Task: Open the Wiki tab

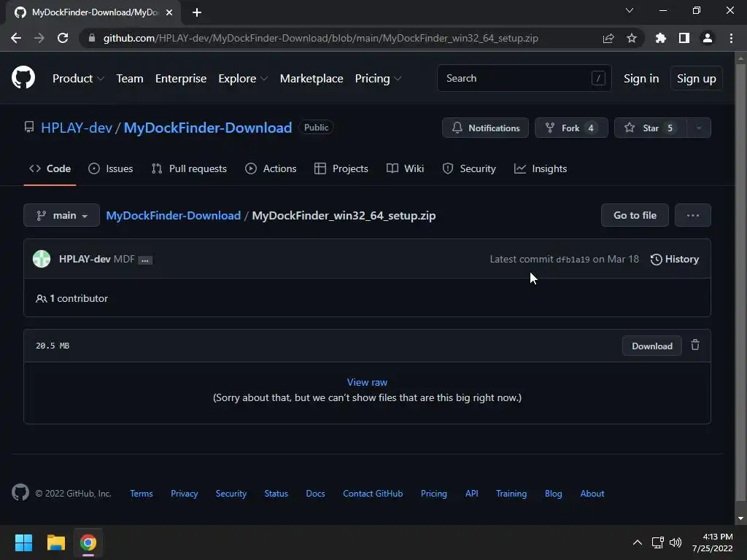Action: (405, 168)
